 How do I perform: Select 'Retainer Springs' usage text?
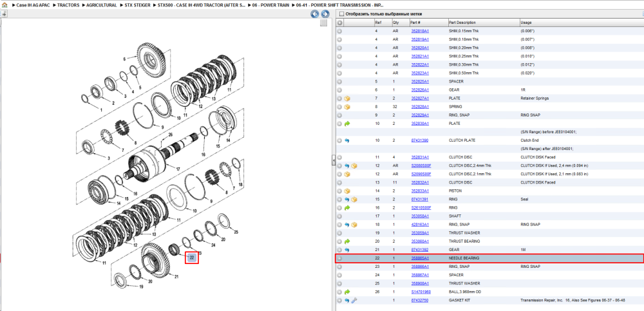pos(533,99)
